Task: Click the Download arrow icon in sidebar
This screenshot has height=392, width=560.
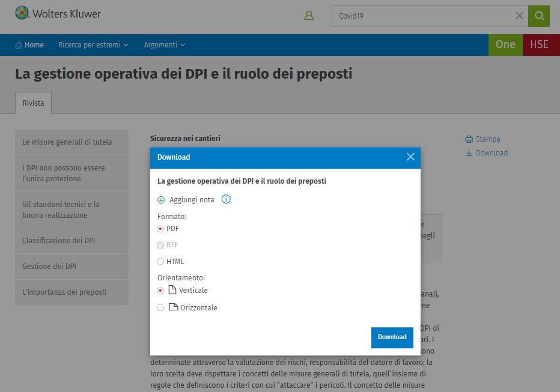Action: click(469, 153)
